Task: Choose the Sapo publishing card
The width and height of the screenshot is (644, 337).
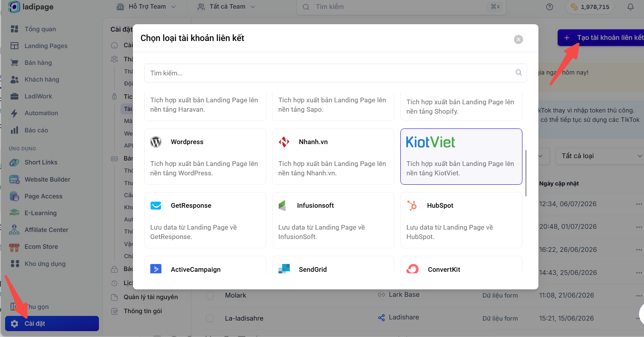Action: (333, 106)
